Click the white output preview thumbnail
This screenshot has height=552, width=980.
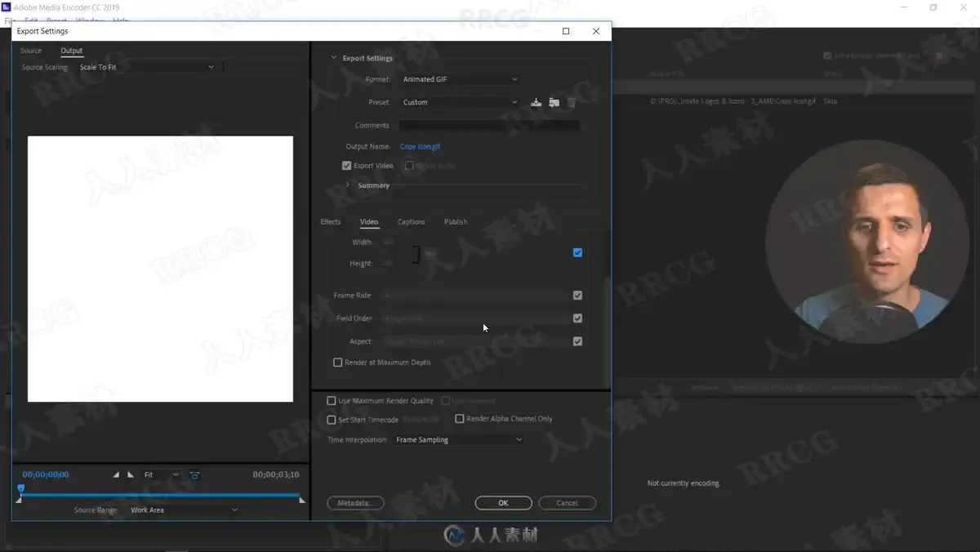click(160, 269)
